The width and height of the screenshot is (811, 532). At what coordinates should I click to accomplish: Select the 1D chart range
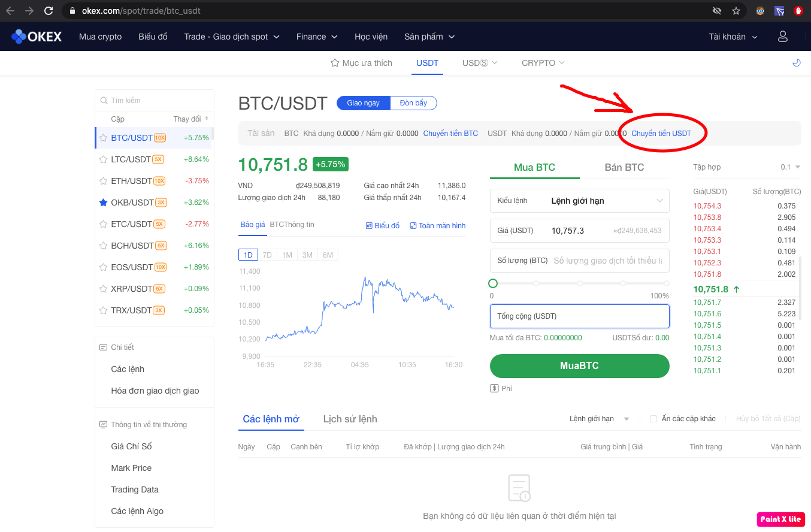tap(248, 255)
